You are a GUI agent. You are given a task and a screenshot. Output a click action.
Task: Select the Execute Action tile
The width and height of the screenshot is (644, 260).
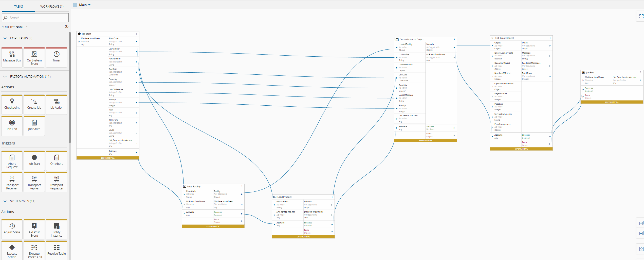12,250
